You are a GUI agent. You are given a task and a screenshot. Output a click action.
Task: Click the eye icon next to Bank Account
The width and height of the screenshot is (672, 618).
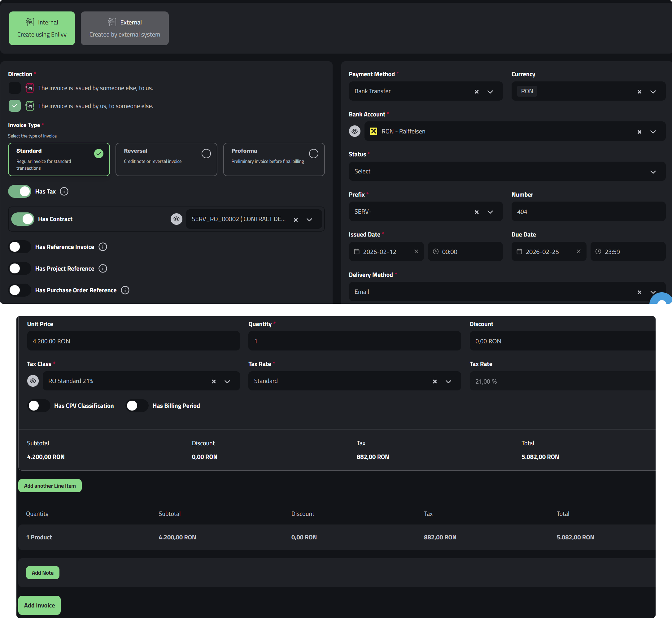pos(355,131)
